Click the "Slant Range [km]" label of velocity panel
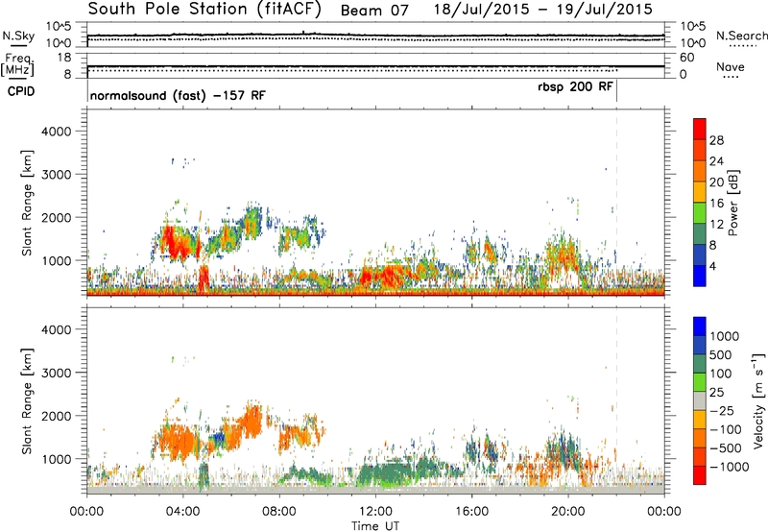Screen dimensions: 768x532 click(27, 401)
